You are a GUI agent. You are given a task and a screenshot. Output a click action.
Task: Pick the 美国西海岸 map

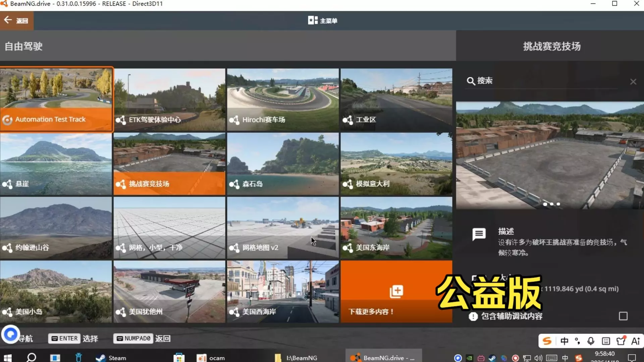(x=283, y=292)
